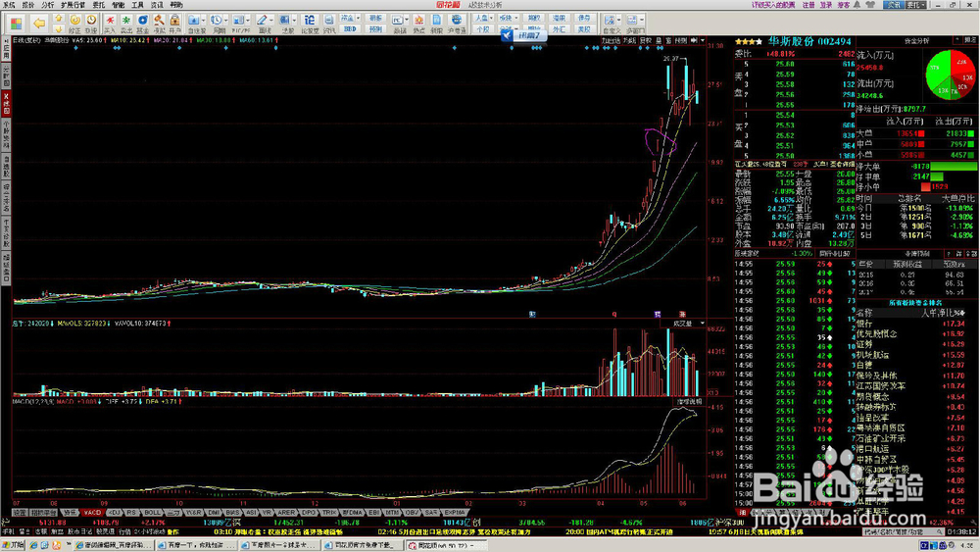Open the 工具 menu
This screenshot has height=552, width=980.
[x=137, y=5]
